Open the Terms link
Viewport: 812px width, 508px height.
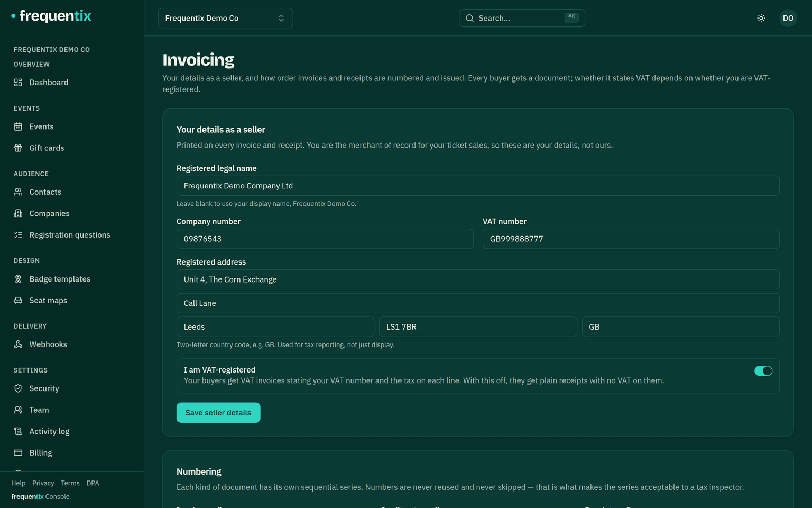coord(70,483)
